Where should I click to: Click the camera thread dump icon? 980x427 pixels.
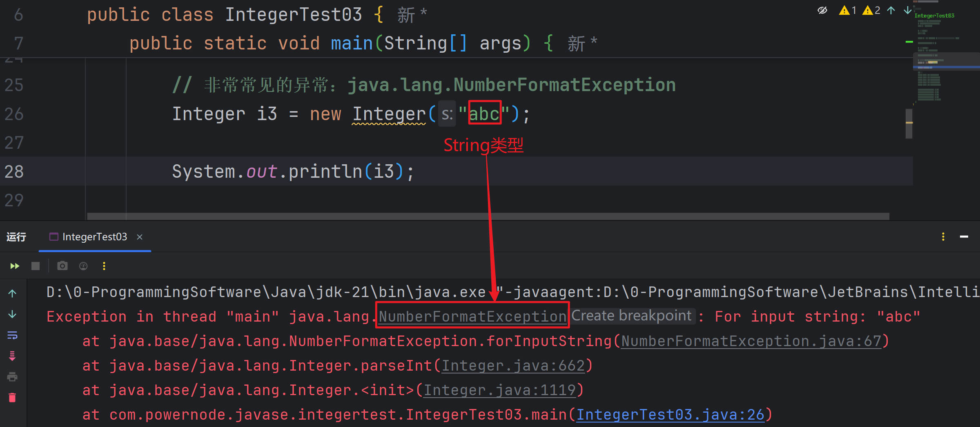pyautogui.click(x=62, y=266)
